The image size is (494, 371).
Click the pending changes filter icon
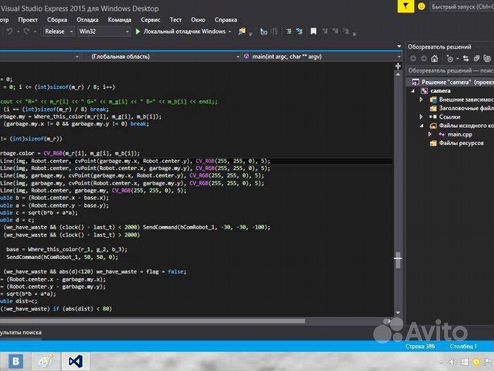point(450,59)
